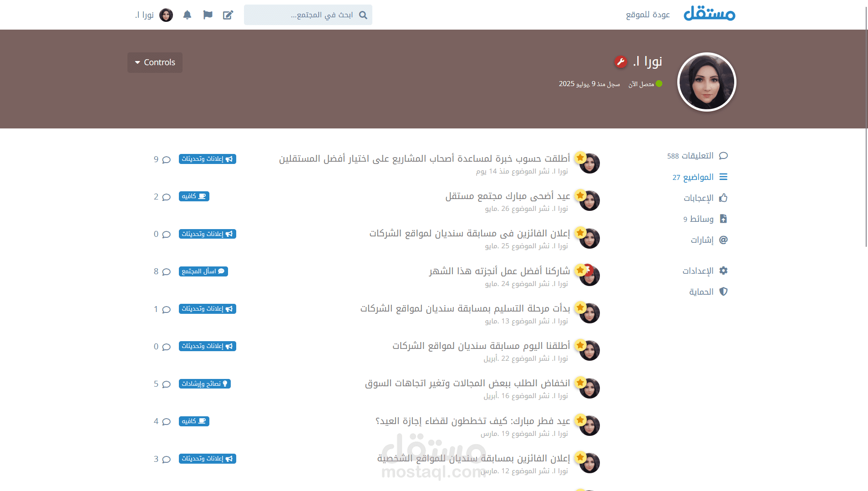This screenshot has height=491, width=868.
Task: Open topic أطلقنا اليوم مسابقة سنديان لمواقع الشركات
Action: (x=481, y=346)
